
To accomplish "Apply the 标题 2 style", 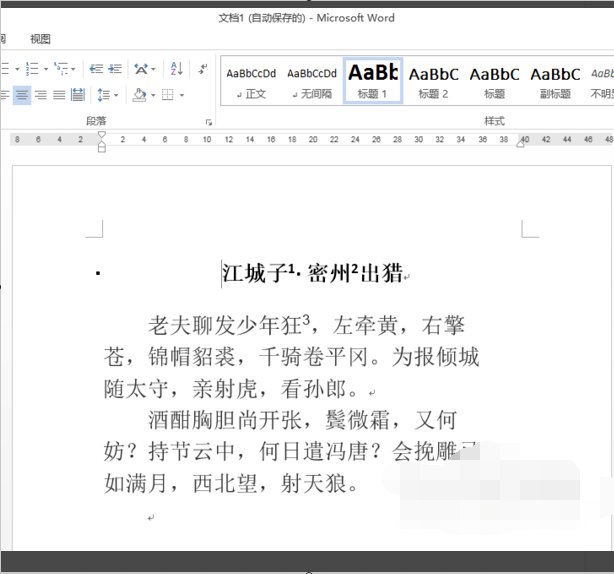I will coord(433,83).
